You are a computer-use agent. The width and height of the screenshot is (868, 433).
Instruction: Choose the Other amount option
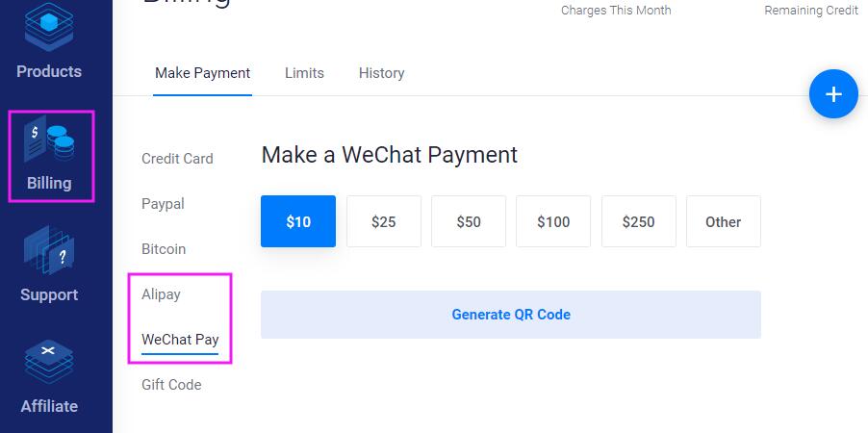click(x=723, y=221)
